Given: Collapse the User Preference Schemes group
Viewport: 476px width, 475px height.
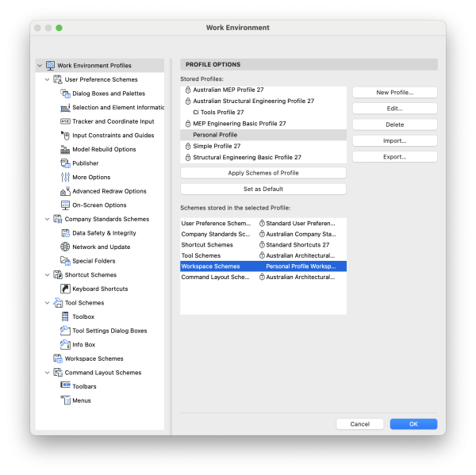Looking at the screenshot, I should pyautogui.click(x=48, y=79).
